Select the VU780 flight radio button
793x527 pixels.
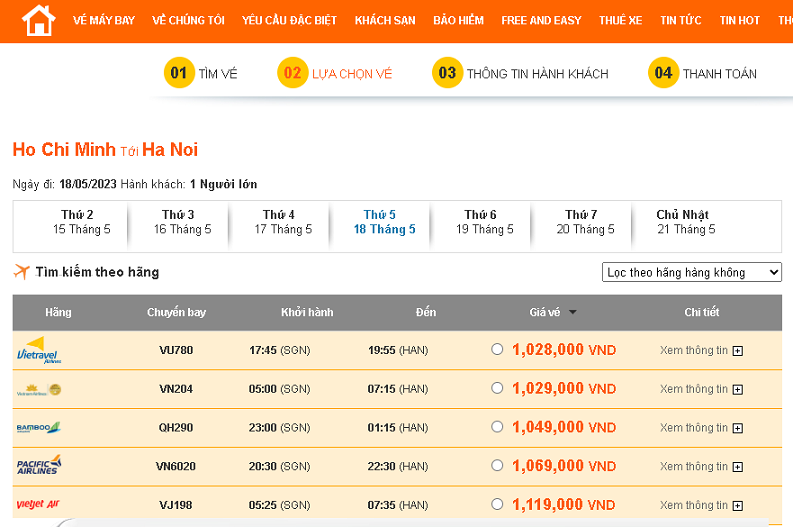[497, 349]
